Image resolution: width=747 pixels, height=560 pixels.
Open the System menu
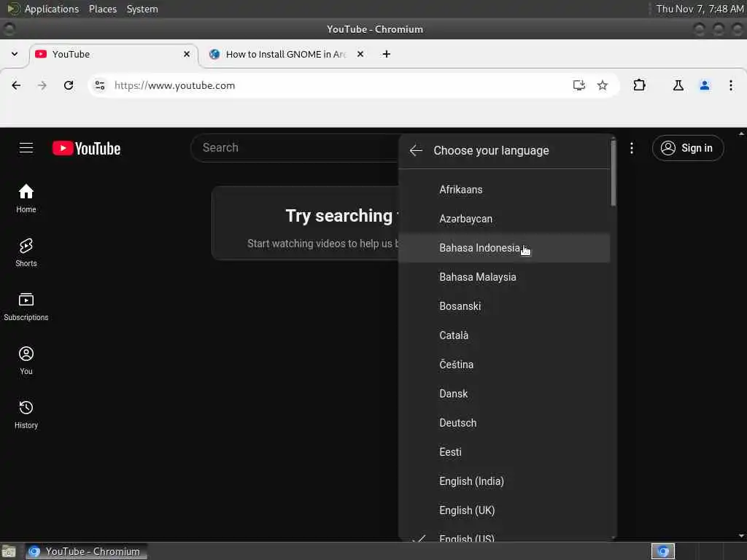[142, 9]
